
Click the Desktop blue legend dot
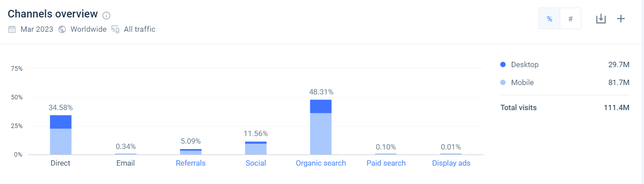point(503,64)
